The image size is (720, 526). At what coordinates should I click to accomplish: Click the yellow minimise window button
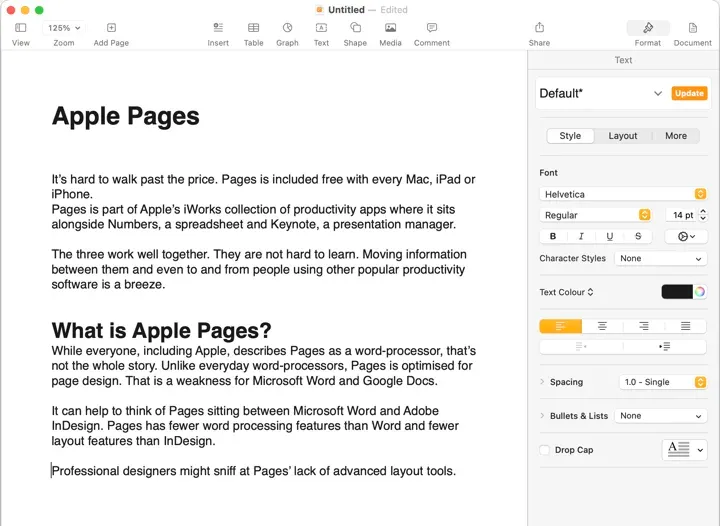point(25,10)
